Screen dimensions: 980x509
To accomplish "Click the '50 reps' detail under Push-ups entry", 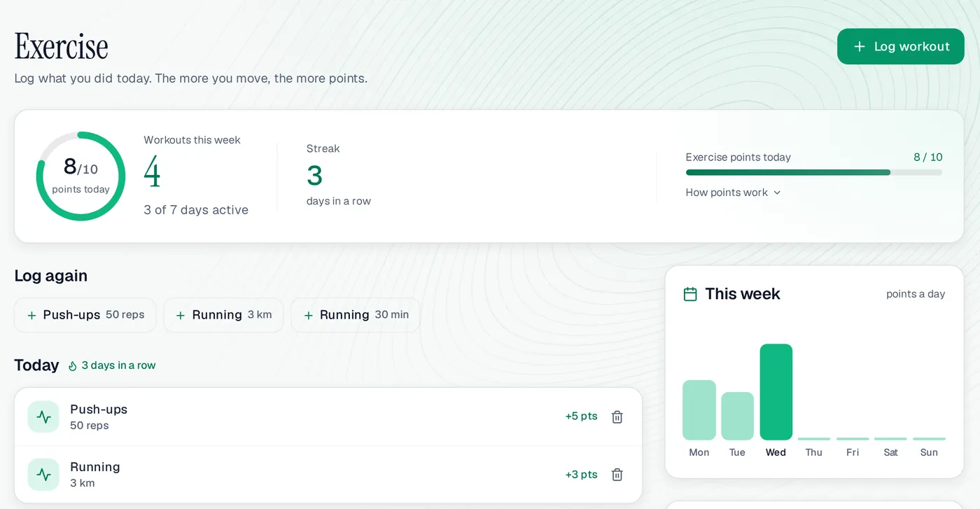I will click(89, 426).
